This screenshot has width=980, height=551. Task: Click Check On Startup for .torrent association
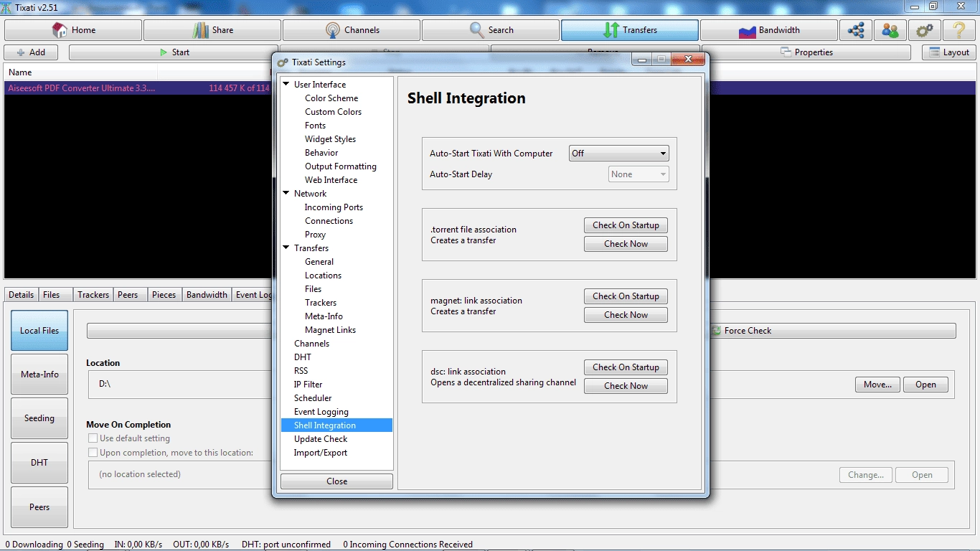(x=626, y=225)
